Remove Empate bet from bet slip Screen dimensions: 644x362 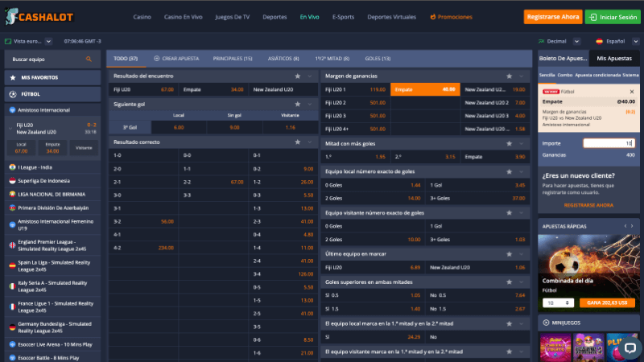[632, 92]
